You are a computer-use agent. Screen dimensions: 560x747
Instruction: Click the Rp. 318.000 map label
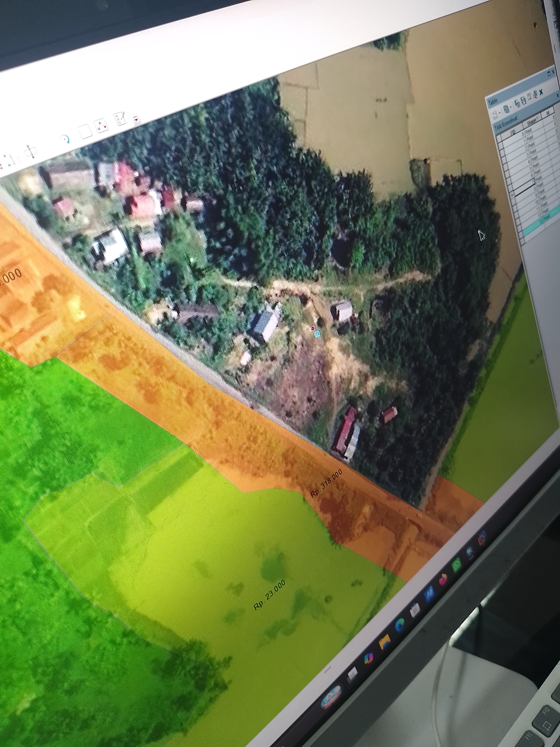click(326, 483)
